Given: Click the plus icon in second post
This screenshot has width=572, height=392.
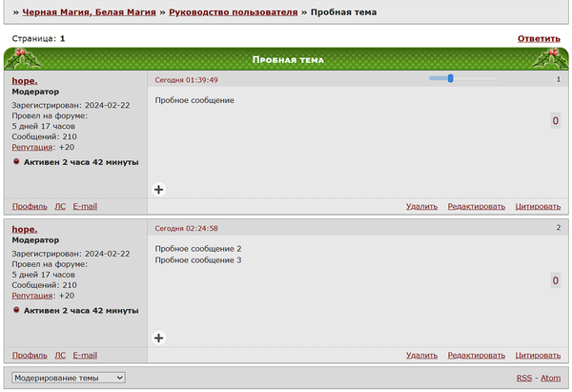Looking at the screenshot, I should coord(158,338).
